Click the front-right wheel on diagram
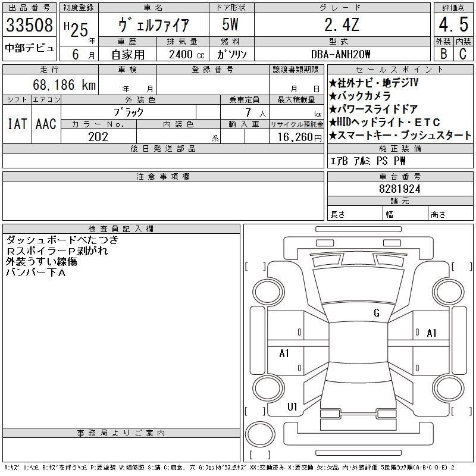Viewport: 476px width, 476px height. 448,292
